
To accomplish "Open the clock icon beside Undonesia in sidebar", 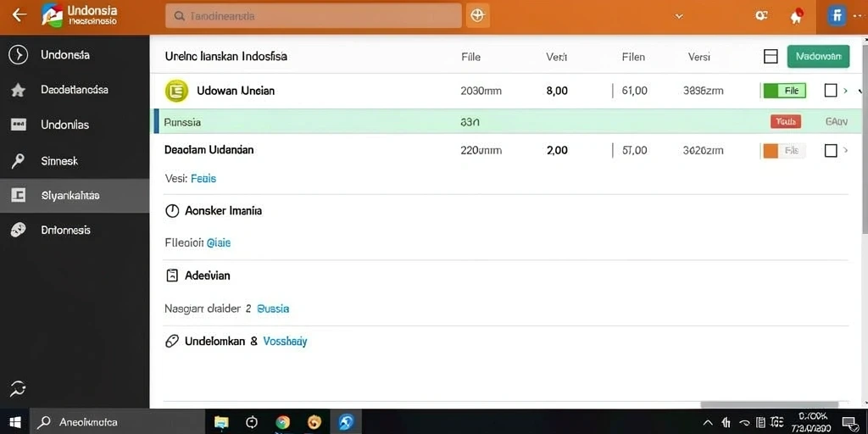I will [x=19, y=55].
